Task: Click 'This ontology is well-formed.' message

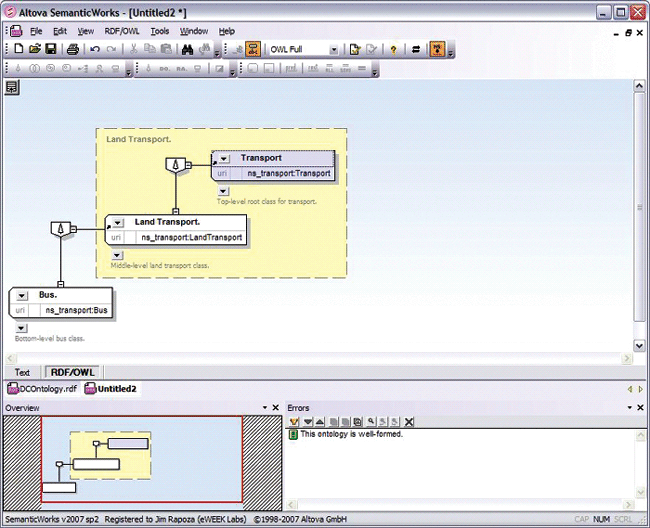Action: tap(352, 434)
